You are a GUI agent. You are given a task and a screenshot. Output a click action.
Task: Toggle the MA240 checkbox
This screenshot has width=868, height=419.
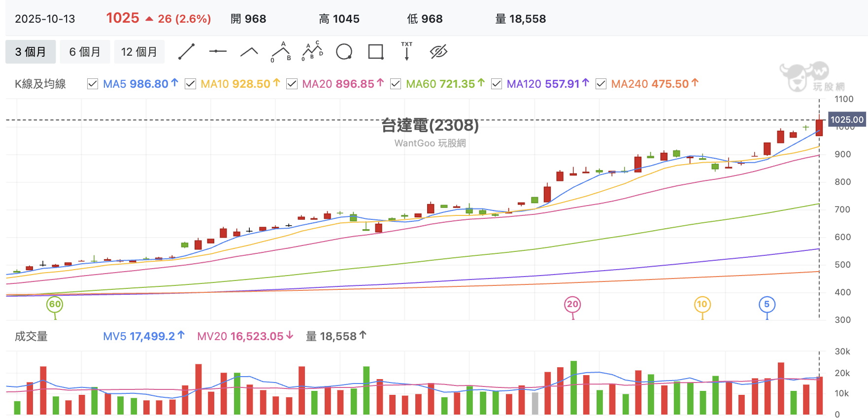tap(601, 84)
